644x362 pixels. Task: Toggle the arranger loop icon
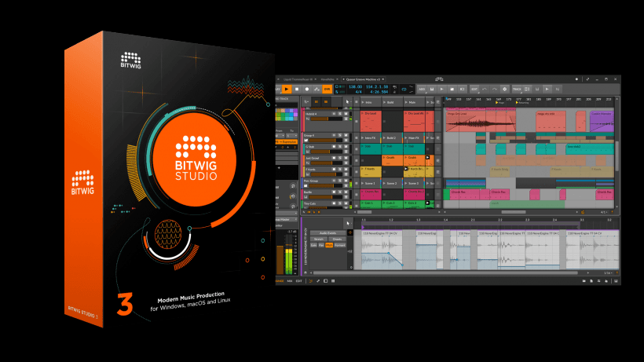[404, 89]
